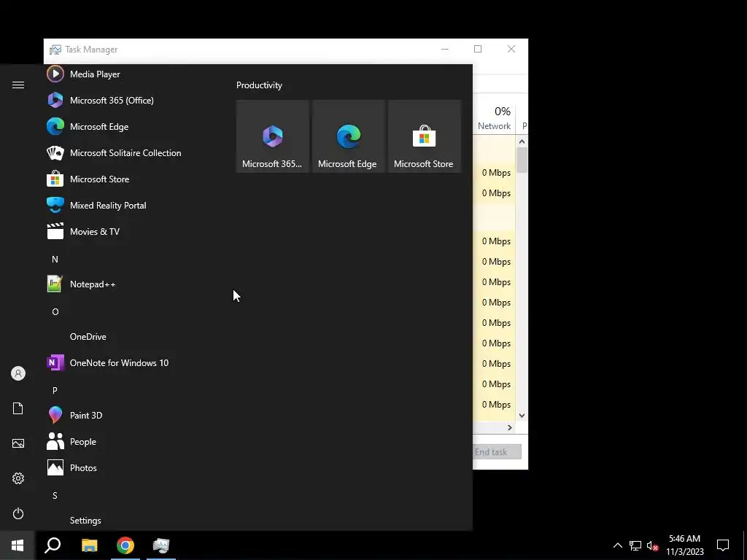This screenshot has width=747, height=560.
Task: Switch to Google Chrome on the taskbar
Action: tap(125, 545)
